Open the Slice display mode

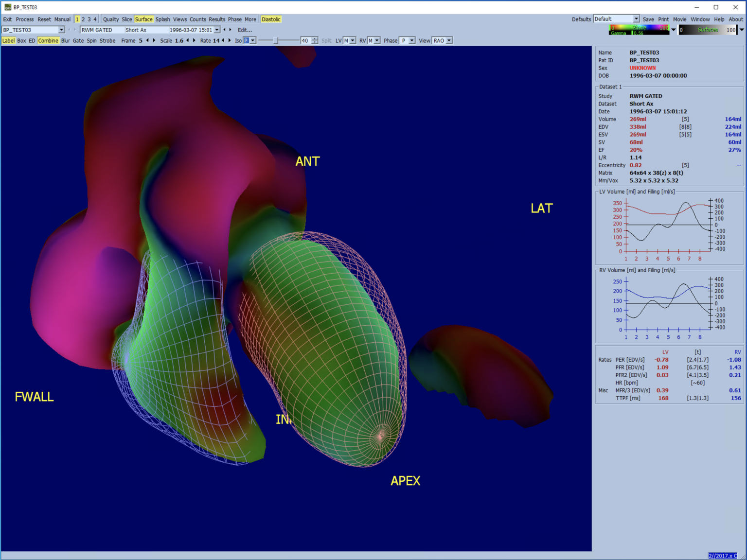[127, 19]
